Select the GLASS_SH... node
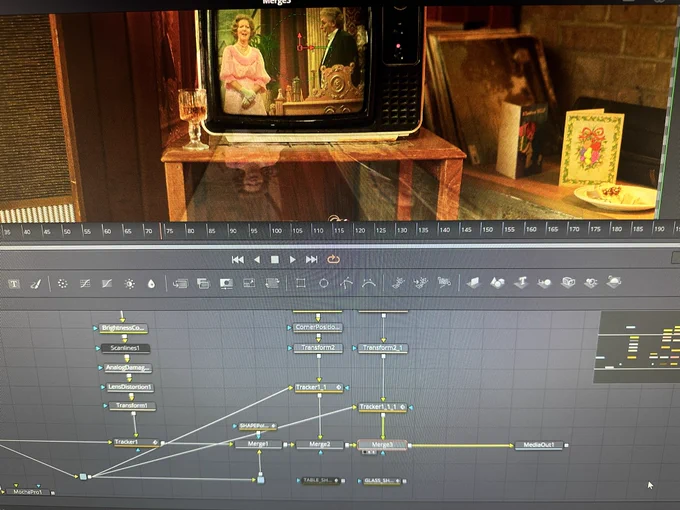Screen dimensions: 680x510 click(x=382, y=481)
